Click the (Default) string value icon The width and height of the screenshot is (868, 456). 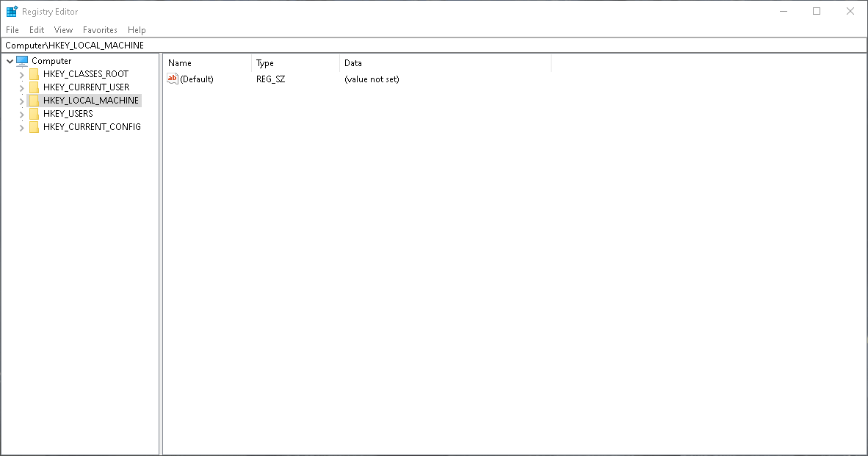(173, 79)
